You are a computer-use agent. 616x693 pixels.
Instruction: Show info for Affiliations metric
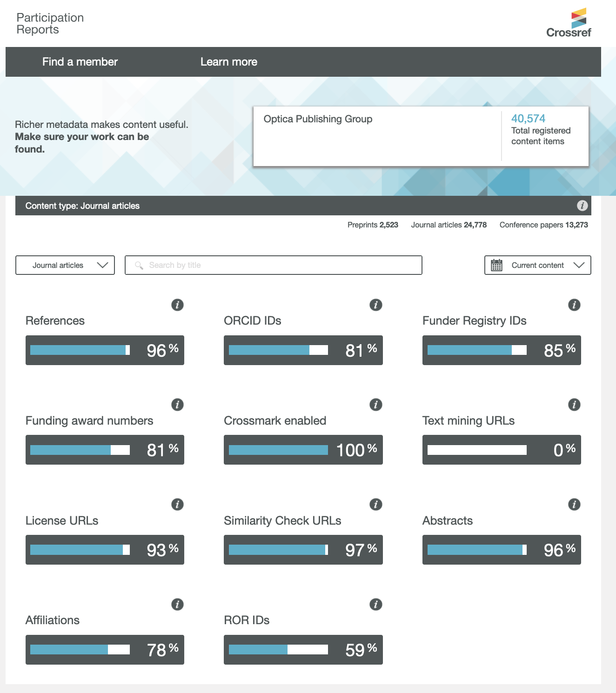pyautogui.click(x=177, y=605)
